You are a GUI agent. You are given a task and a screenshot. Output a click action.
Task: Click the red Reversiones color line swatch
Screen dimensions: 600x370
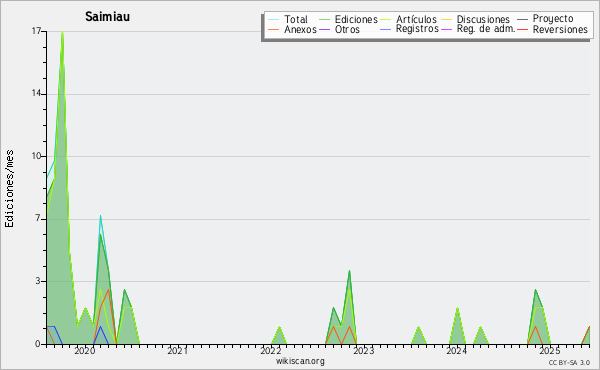pyautogui.click(x=523, y=29)
